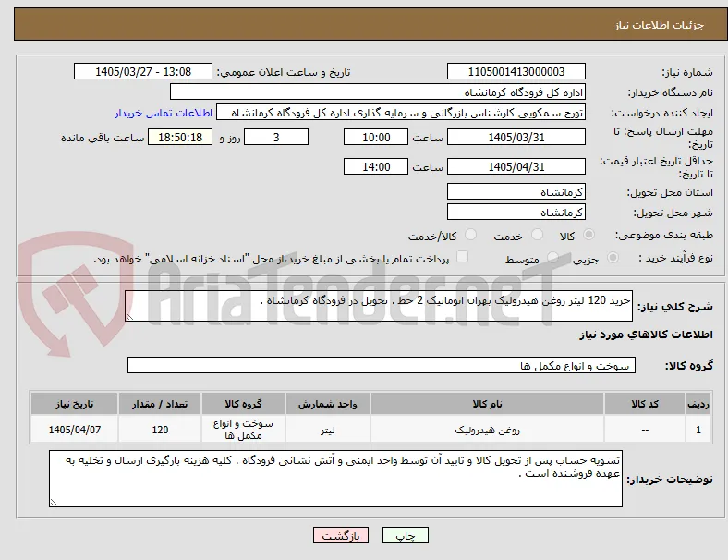Click the need date cell 1405/04/07
The height and width of the screenshot is (560, 728).
pyautogui.click(x=74, y=430)
